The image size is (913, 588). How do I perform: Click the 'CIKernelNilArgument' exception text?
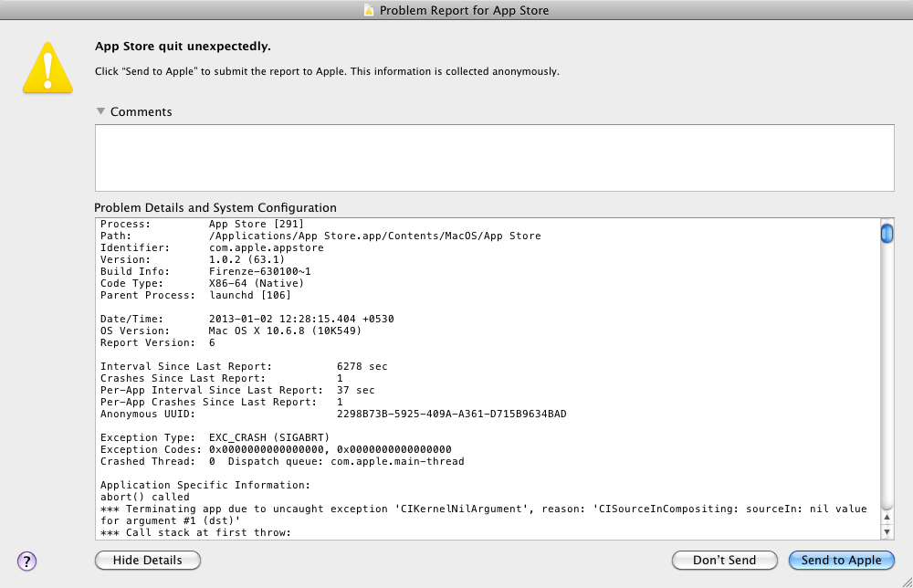point(462,509)
